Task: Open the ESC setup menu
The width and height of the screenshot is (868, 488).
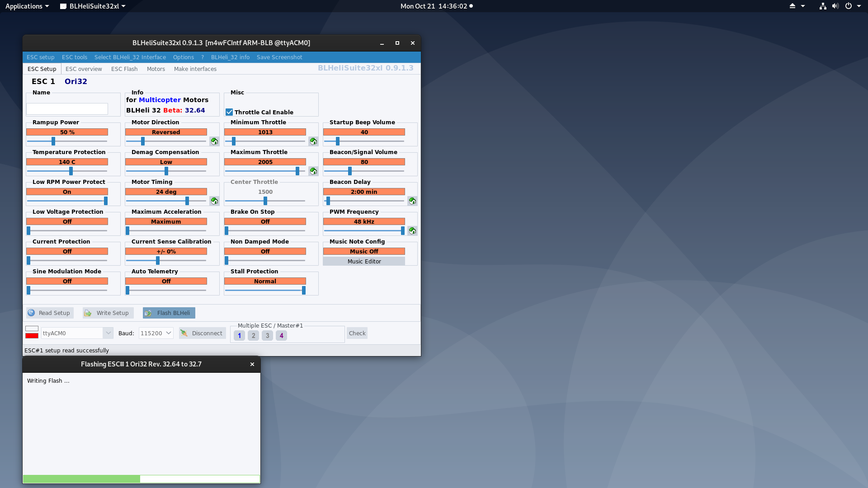Action: (x=41, y=57)
